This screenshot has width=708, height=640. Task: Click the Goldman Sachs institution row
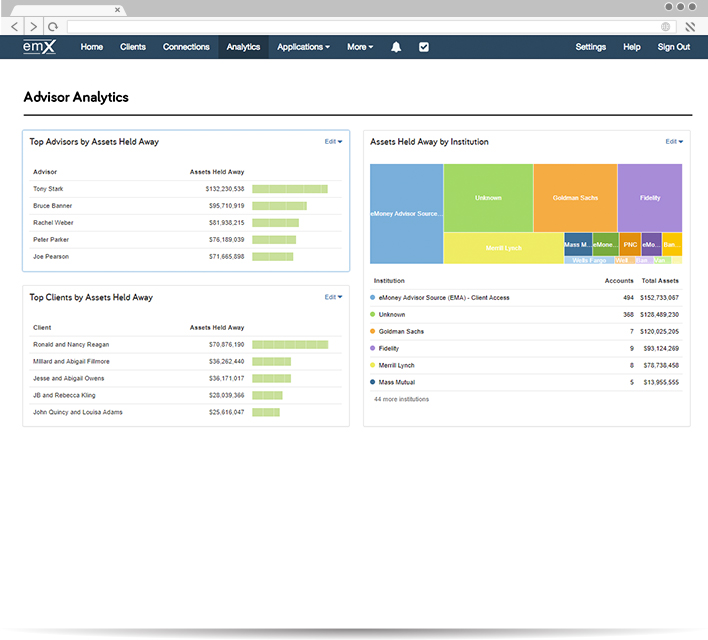[526, 332]
